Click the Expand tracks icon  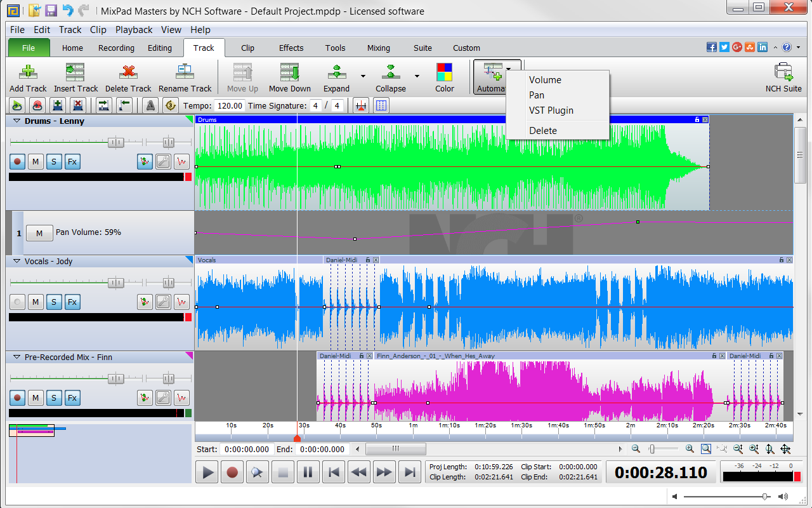[x=336, y=76]
